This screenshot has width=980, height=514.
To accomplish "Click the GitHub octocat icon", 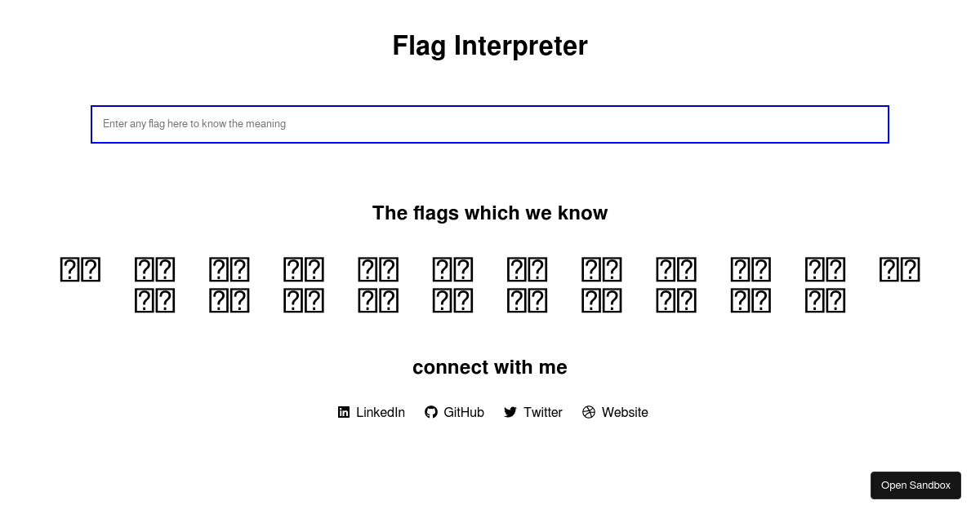I will (431, 412).
